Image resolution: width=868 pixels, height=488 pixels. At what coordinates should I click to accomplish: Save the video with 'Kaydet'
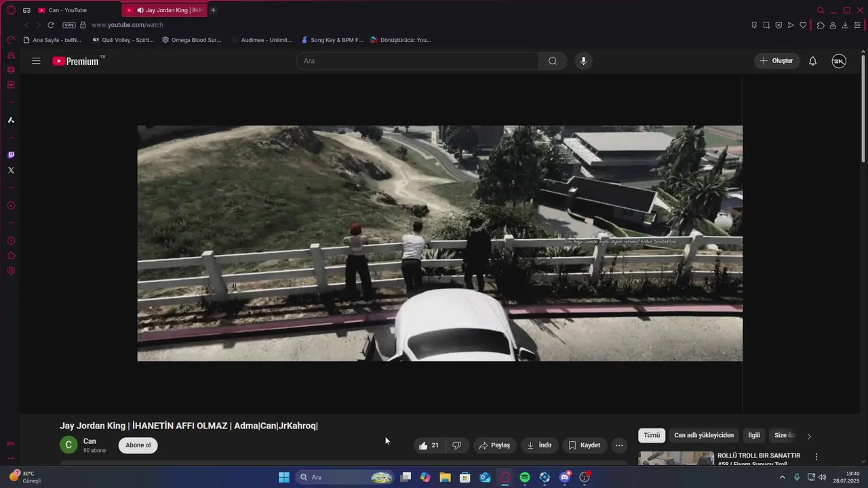(585, 445)
